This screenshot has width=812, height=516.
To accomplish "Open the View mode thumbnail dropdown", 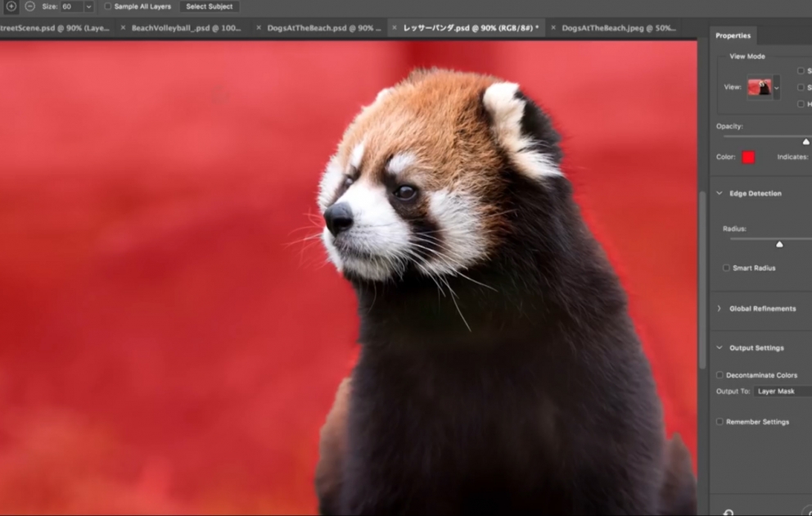I will click(776, 88).
